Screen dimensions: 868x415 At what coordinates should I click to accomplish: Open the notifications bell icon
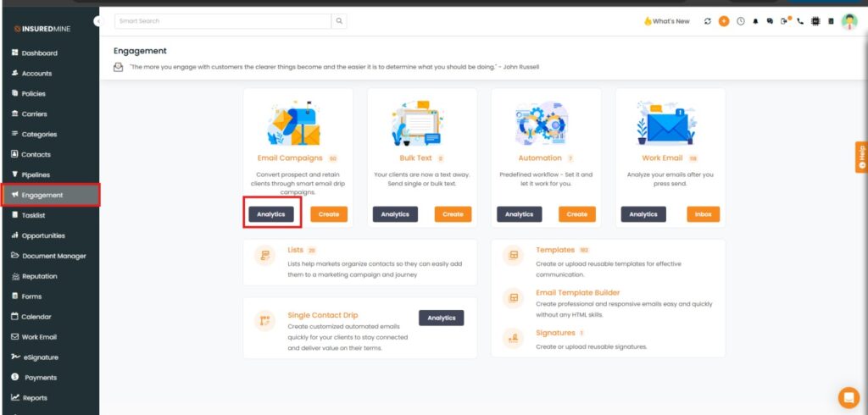(755, 21)
